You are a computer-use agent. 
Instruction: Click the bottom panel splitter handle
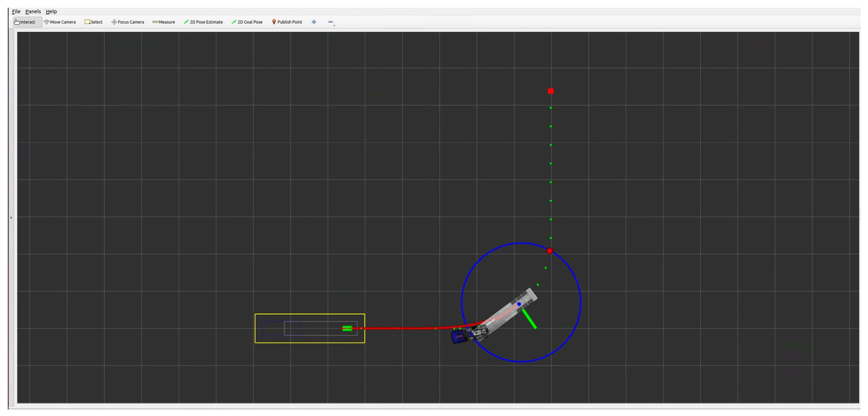coord(438,407)
